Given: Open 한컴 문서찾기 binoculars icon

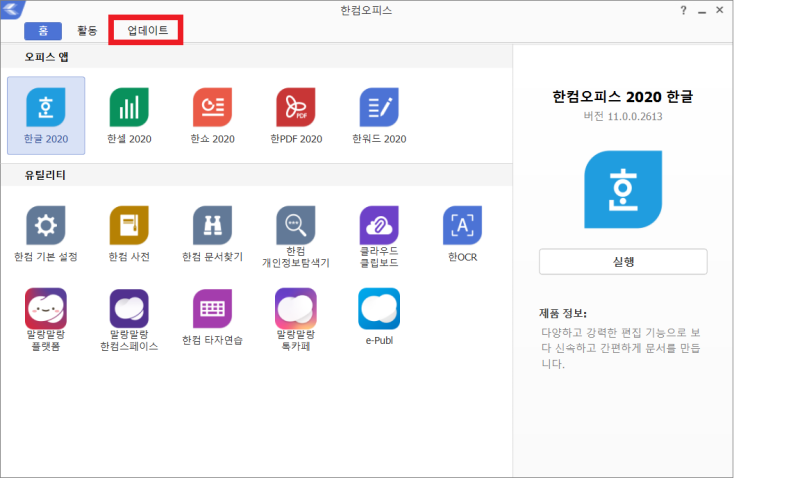Looking at the screenshot, I should (212, 225).
